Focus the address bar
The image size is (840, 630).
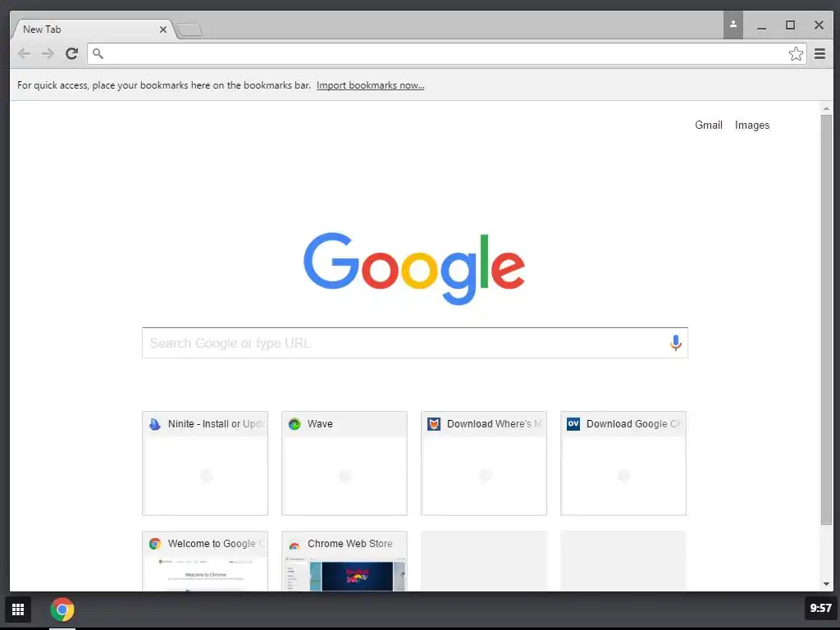[x=447, y=53]
